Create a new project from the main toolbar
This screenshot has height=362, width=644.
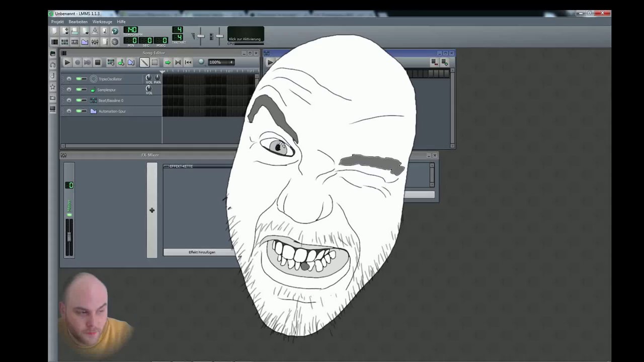click(54, 31)
